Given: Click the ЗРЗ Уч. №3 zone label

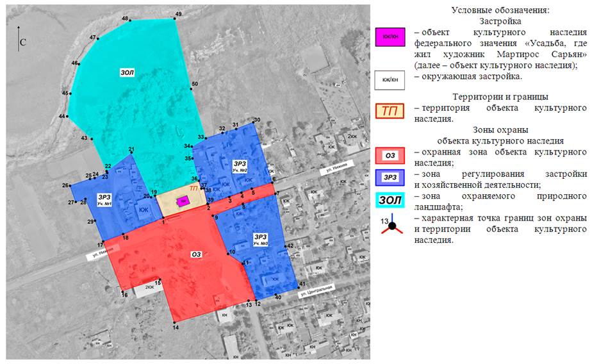Looking at the screenshot, I should [x=261, y=240].
